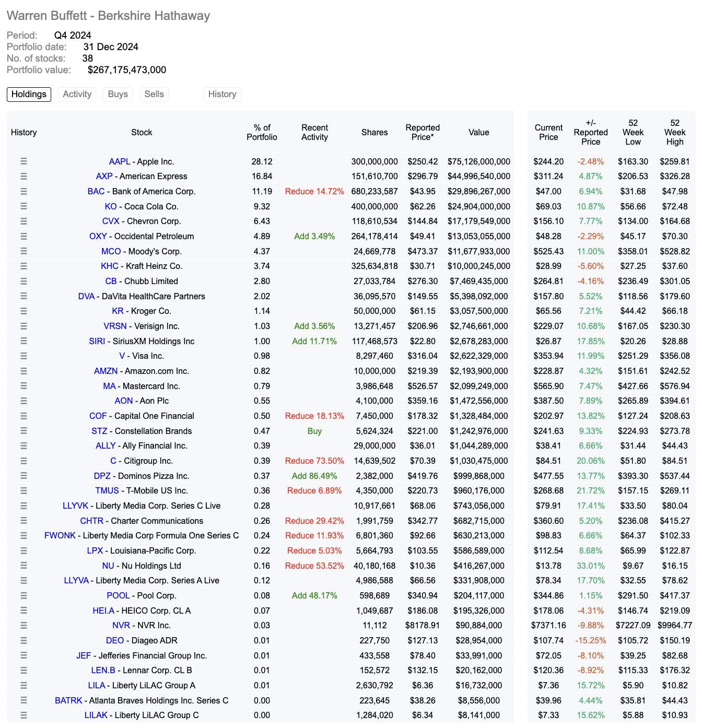
Task: Open history icon for Kroger Co. row
Action: (x=24, y=311)
